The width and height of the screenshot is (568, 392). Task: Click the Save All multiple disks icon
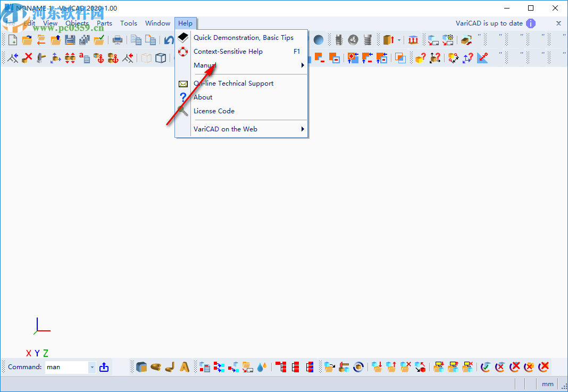tap(85, 40)
